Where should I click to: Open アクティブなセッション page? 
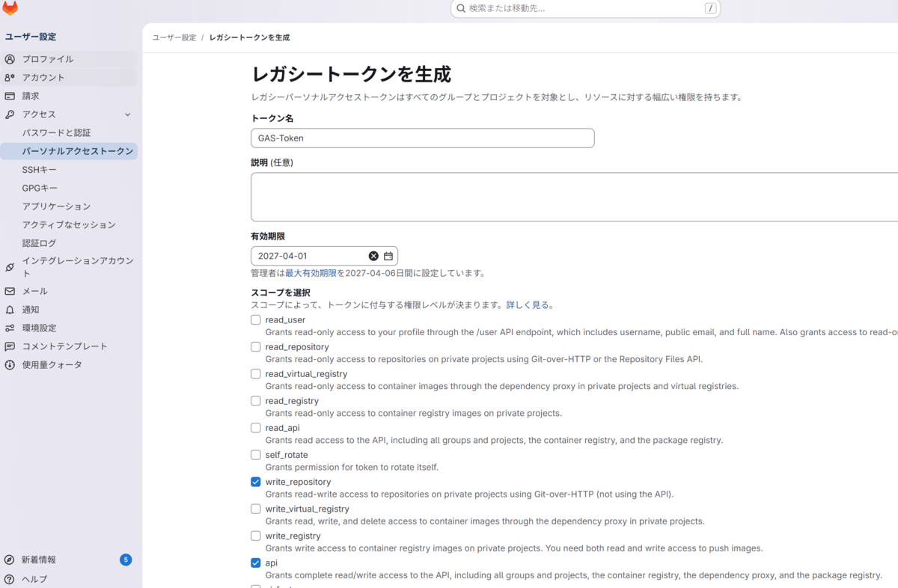pyautogui.click(x=69, y=224)
